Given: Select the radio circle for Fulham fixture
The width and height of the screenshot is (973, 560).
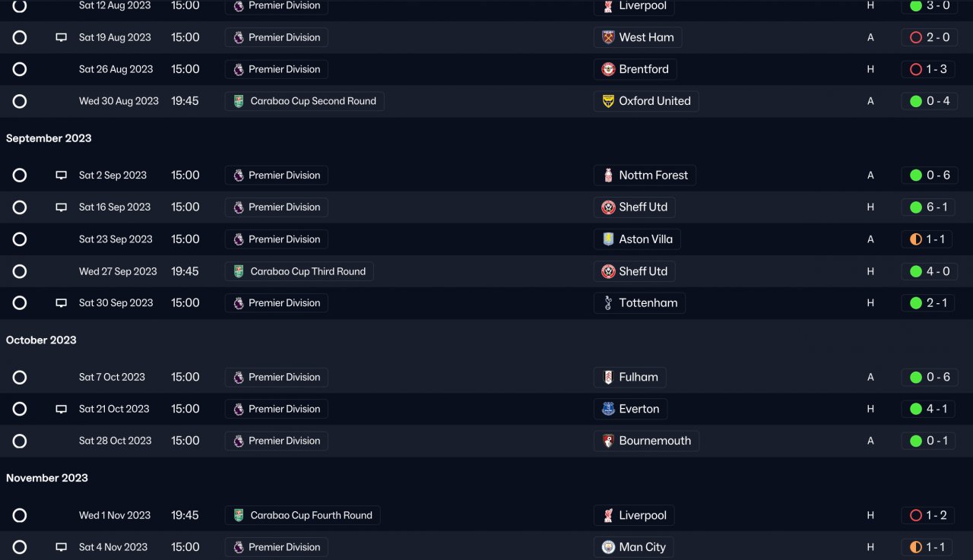Looking at the screenshot, I should point(20,377).
